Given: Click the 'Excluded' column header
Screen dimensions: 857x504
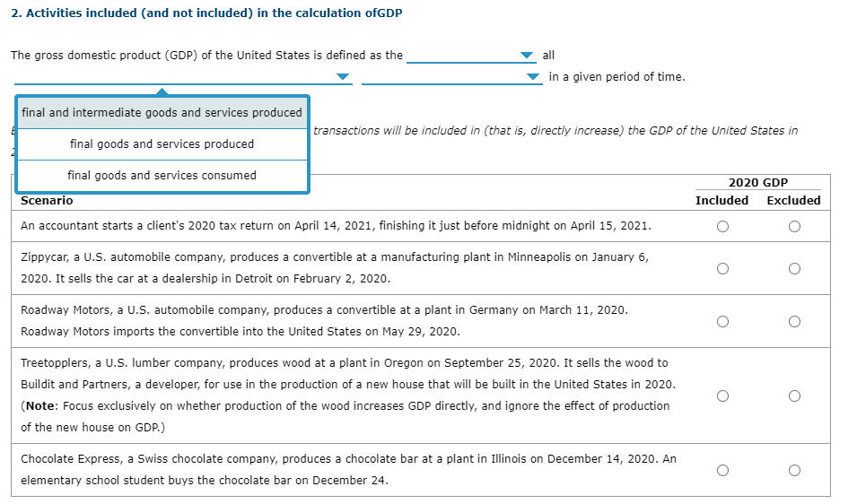Looking at the screenshot, I should (x=793, y=200).
